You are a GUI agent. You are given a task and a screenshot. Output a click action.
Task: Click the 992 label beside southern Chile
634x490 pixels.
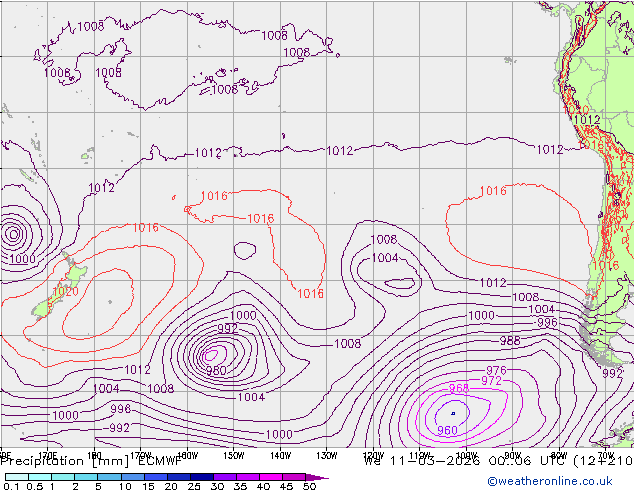[612, 373]
